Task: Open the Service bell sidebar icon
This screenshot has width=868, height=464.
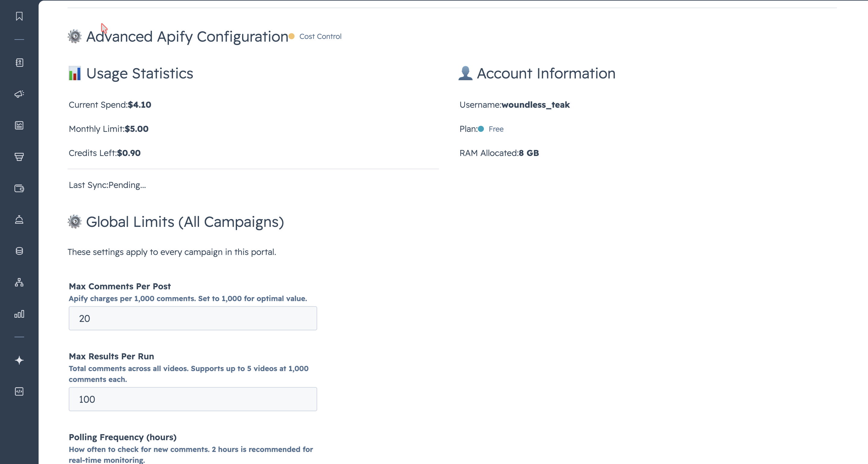Action: tap(19, 220)
